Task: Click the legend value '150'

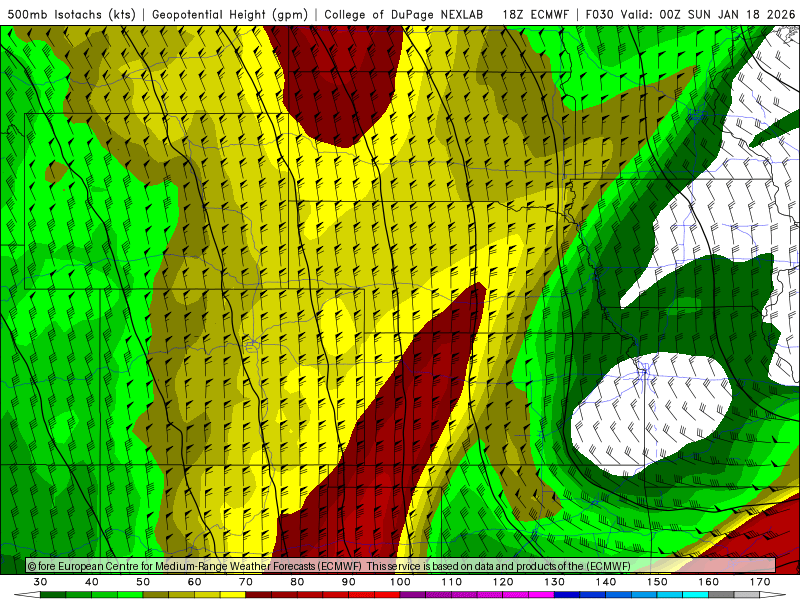Action: pos(658,582)
